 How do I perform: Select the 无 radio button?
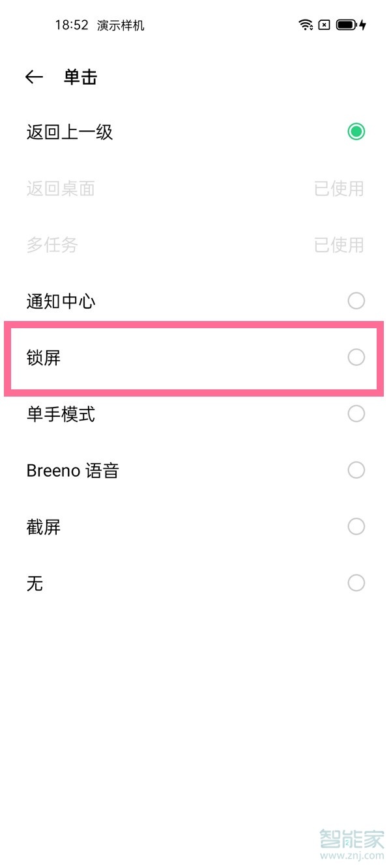[356, 582]
